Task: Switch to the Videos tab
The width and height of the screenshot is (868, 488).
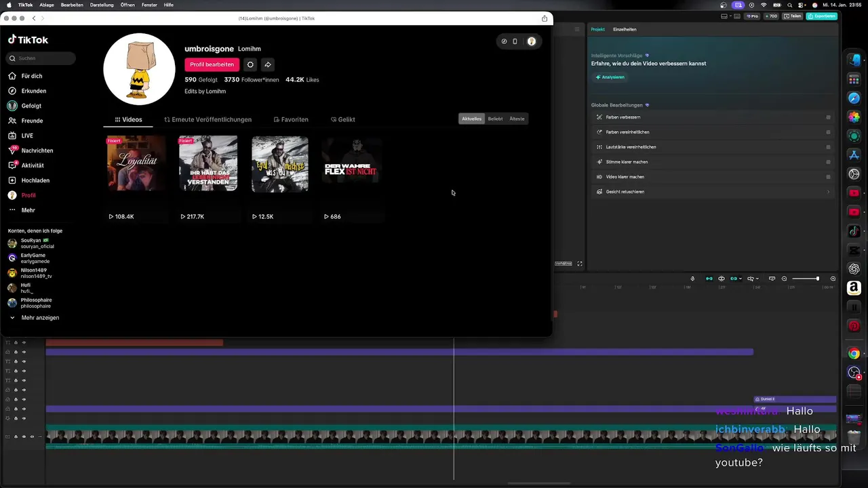Action: (128, 119)
